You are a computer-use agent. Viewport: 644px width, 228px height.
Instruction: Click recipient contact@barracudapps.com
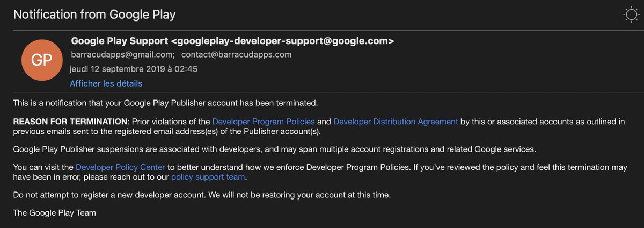(x=236, y=55)
